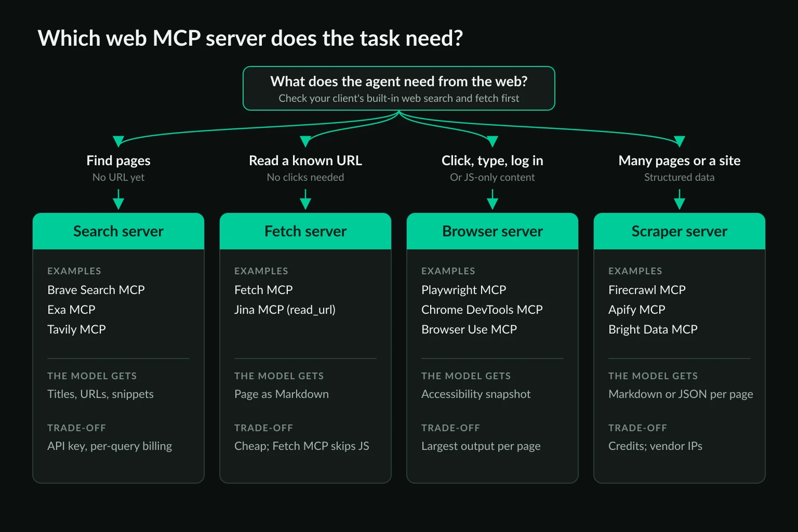The image size is (798, 532).
Task: Click "Titles, URLs, snippets" text
Action: tap(100, 394)
